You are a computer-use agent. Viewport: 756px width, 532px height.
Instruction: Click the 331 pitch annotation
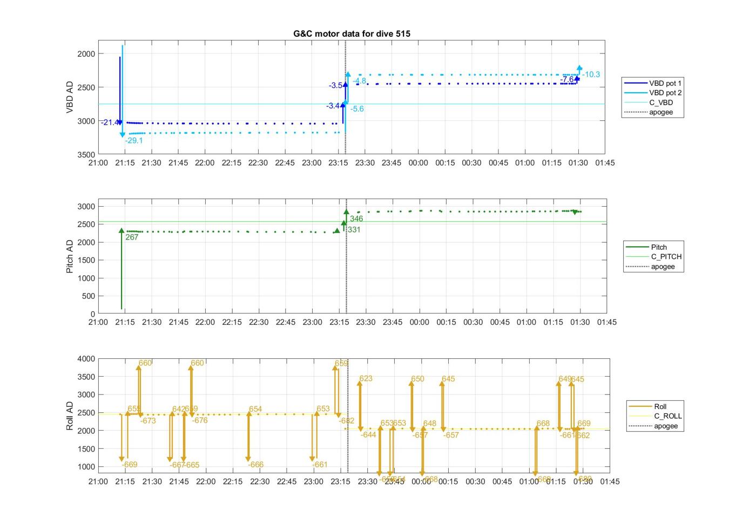354,229
